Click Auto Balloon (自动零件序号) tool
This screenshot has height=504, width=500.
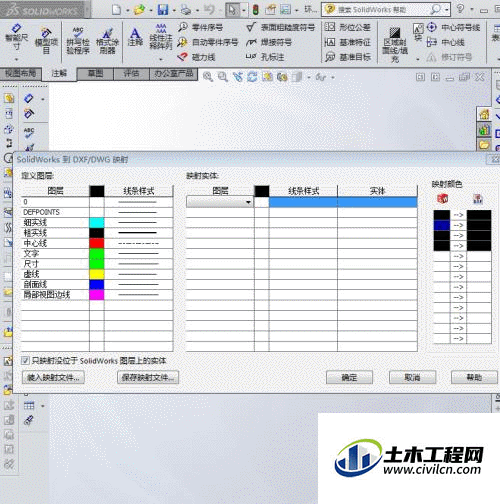[207, 42]
